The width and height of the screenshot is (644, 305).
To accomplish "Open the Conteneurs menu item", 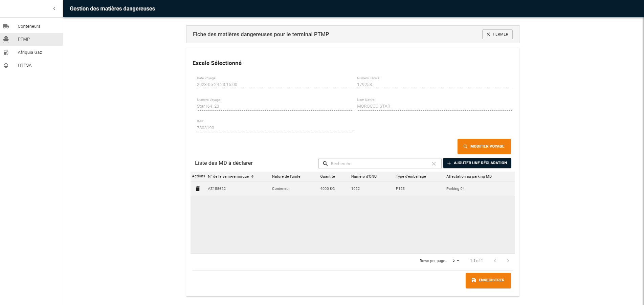I will coord(29,26).
